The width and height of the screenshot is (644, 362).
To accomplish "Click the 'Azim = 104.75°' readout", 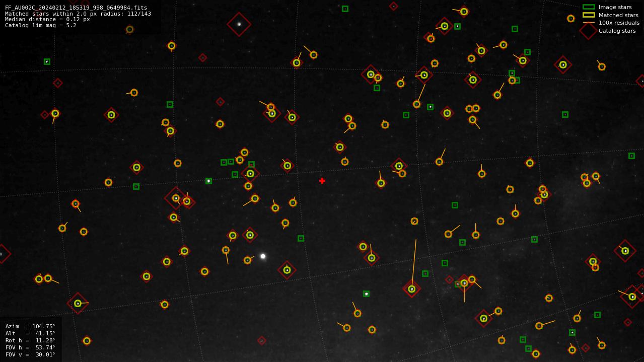I will tap(30, 326).
